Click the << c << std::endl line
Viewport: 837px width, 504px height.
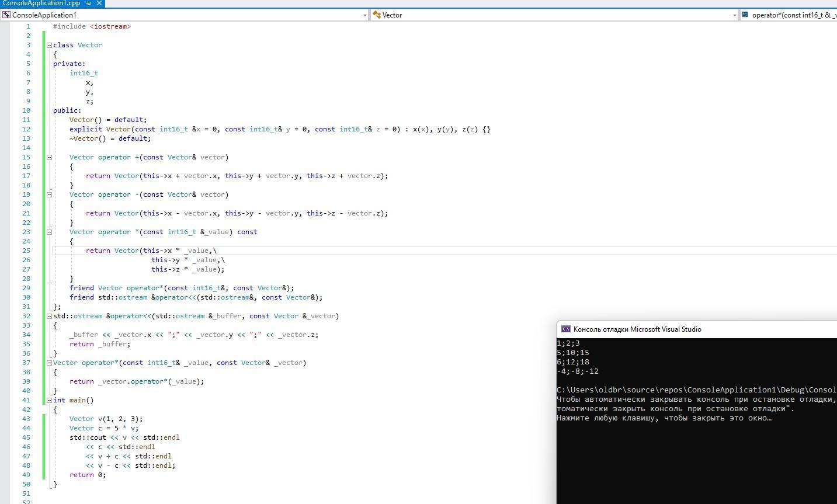(x=120, y=447)
